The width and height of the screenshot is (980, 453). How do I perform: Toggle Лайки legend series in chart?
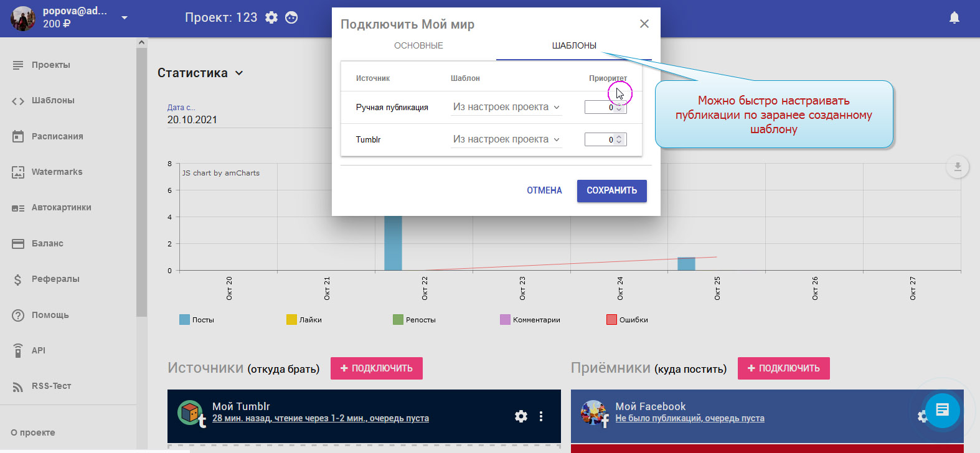[304, 320]
